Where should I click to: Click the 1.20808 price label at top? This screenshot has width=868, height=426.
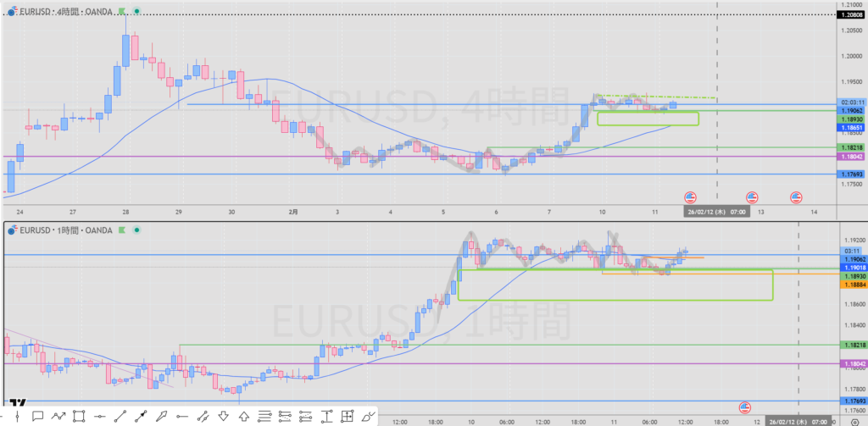point(850,14)
